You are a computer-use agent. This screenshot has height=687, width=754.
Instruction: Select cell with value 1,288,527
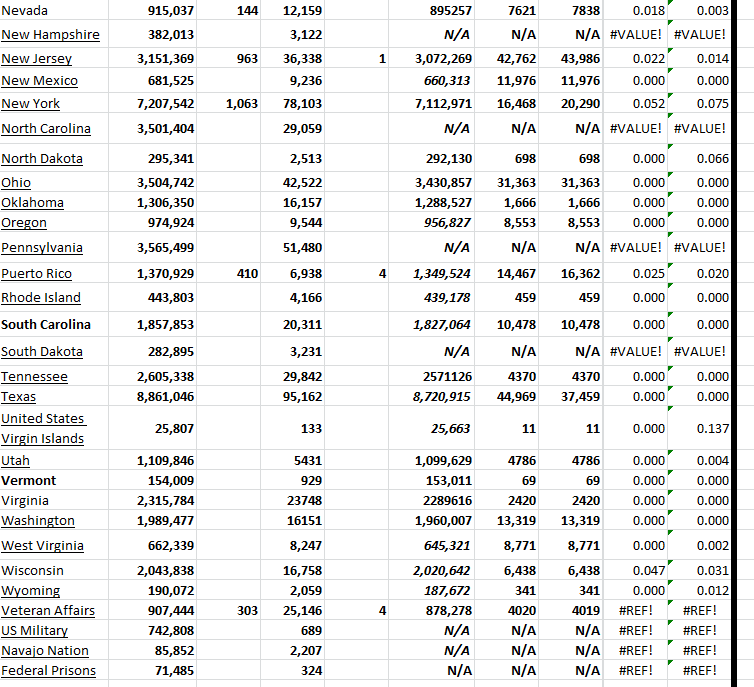[x=431, y=203]
